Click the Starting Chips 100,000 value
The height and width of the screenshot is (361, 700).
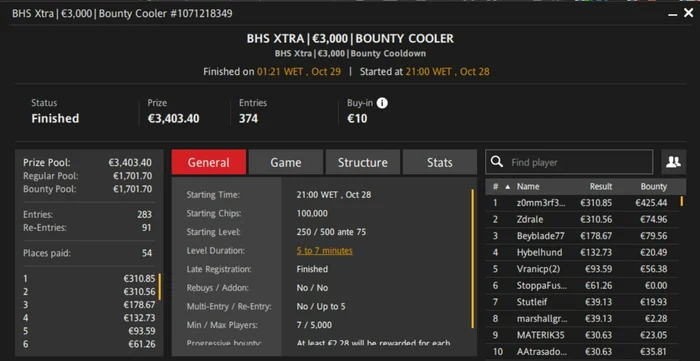click(312, 213)
